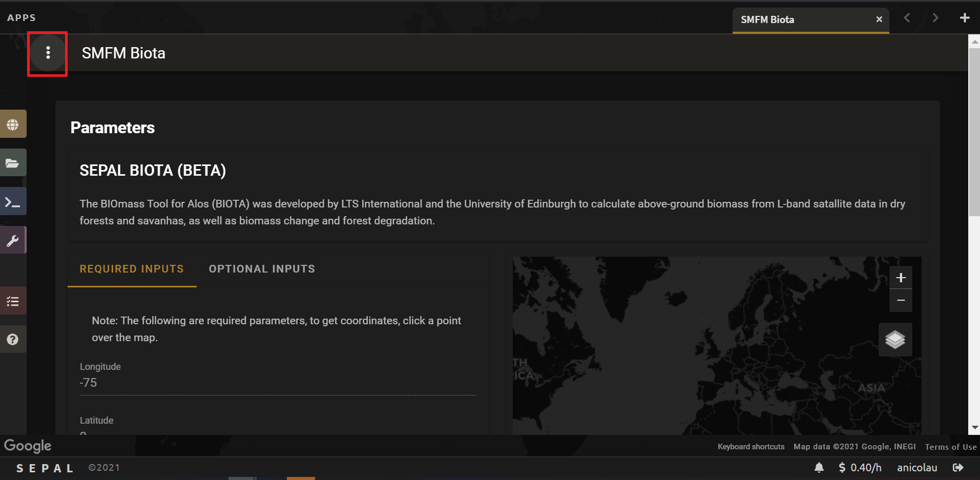Viewport: 980px width, 480px height.
Task: Click the vertical scrollbar thumb
Action: (x=974, y=132)
